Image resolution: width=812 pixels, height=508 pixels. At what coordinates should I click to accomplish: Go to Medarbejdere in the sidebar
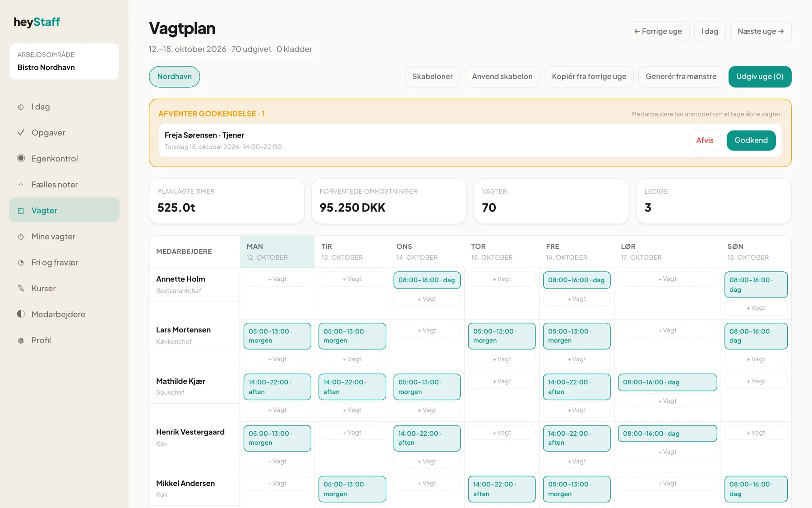click(64, 314)
